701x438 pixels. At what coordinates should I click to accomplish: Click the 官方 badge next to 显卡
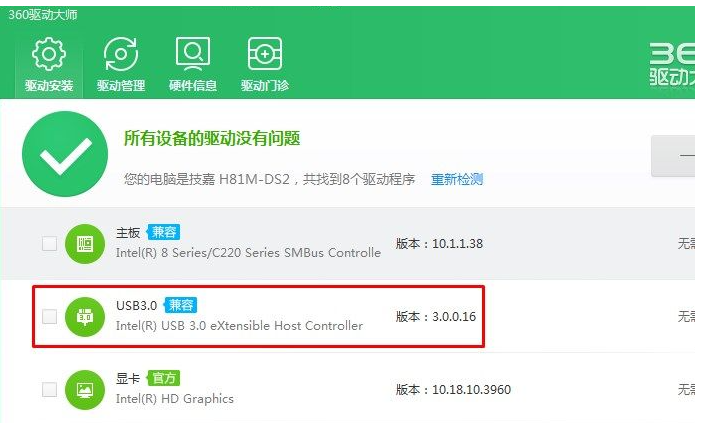click(163, 378)
